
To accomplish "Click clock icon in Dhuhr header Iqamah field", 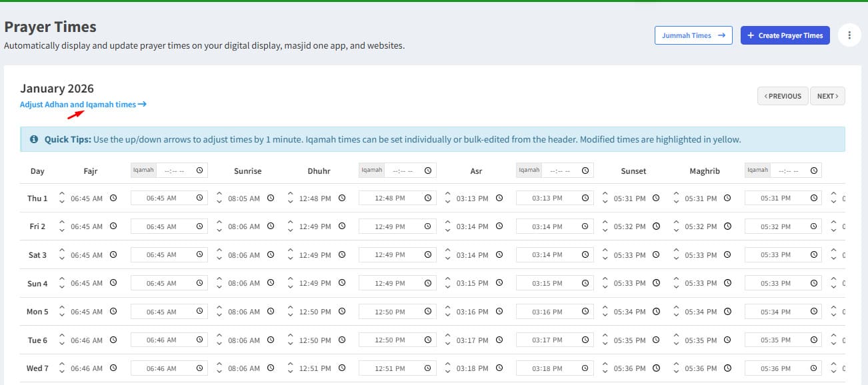I will [x=428, y=171].
